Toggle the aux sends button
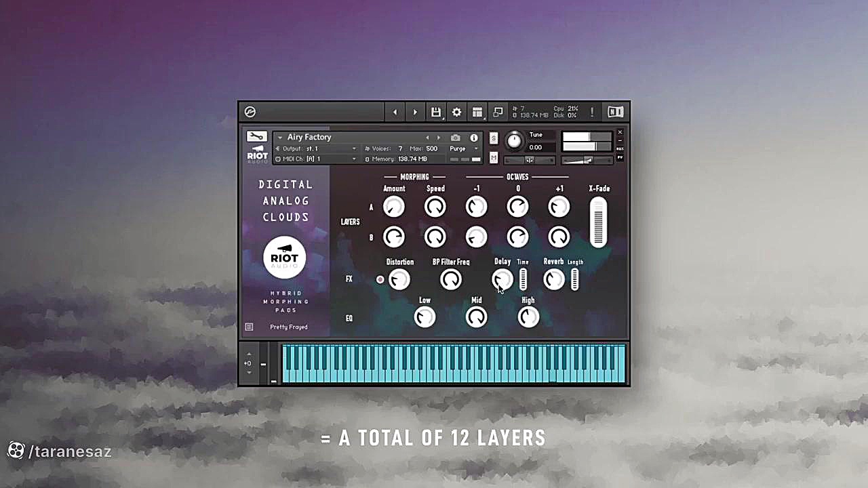 tap(620, 148)
